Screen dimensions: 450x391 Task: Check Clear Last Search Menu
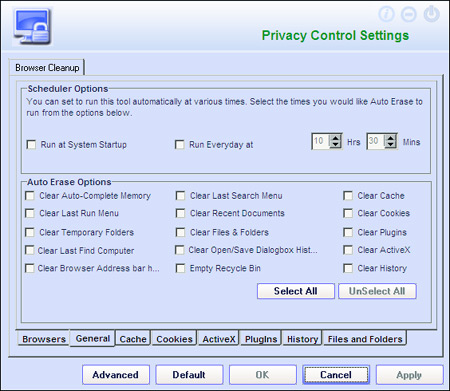(x=180, y=196)
